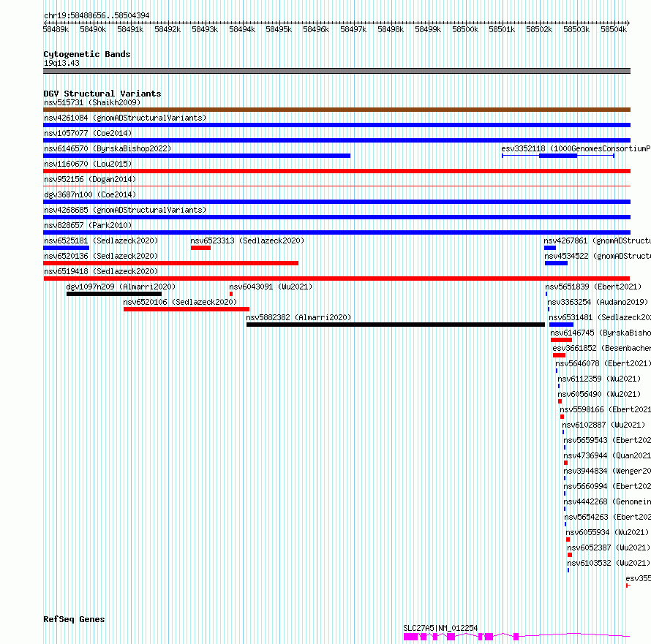Image resolution: width=651 pixels, height=644 pixels.
Task: Click nsv6102887 (Wu2021) label
Action: 603,425
